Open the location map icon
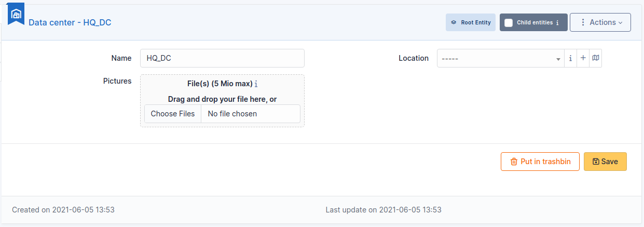The width and height of the screenshot is (644, 227). point(596,58)
